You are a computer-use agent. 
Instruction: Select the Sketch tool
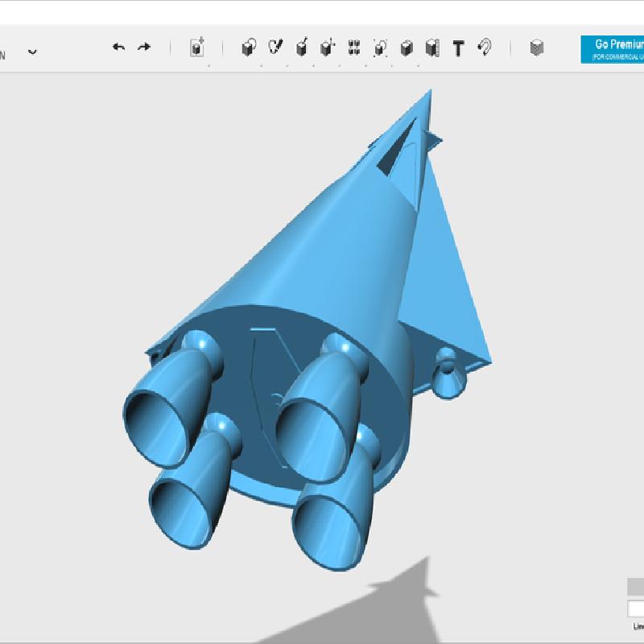(275, 47)
